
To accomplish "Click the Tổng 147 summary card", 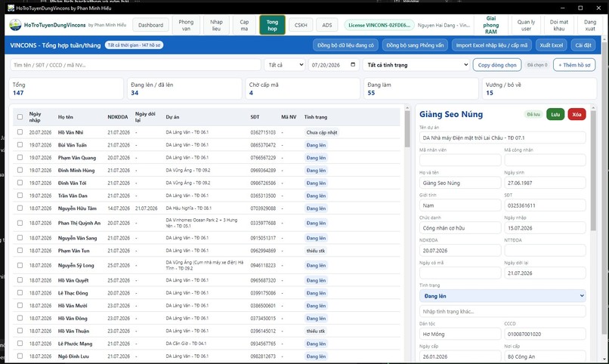I will 66,88.
